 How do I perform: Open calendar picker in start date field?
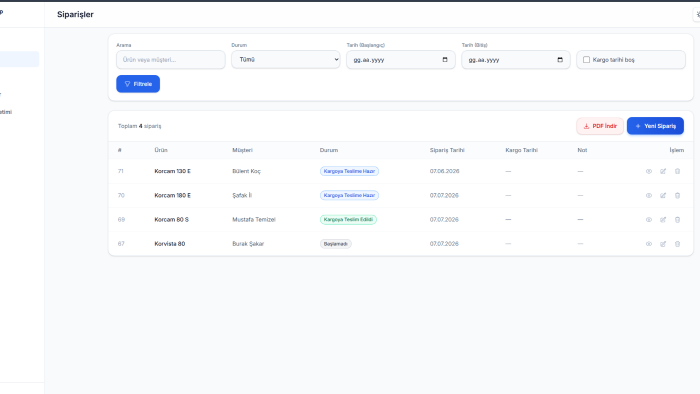click(445, 60)
